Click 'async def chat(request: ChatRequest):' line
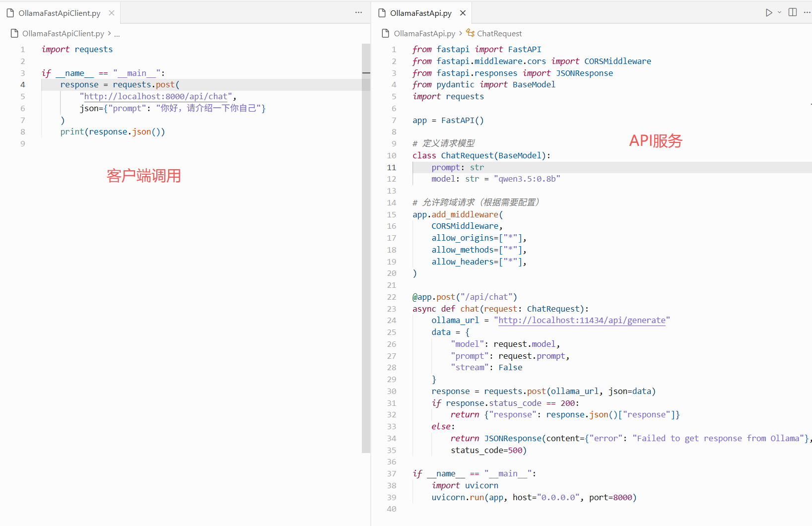The width and height of the screenshot is (812, 526). [501, 309]
